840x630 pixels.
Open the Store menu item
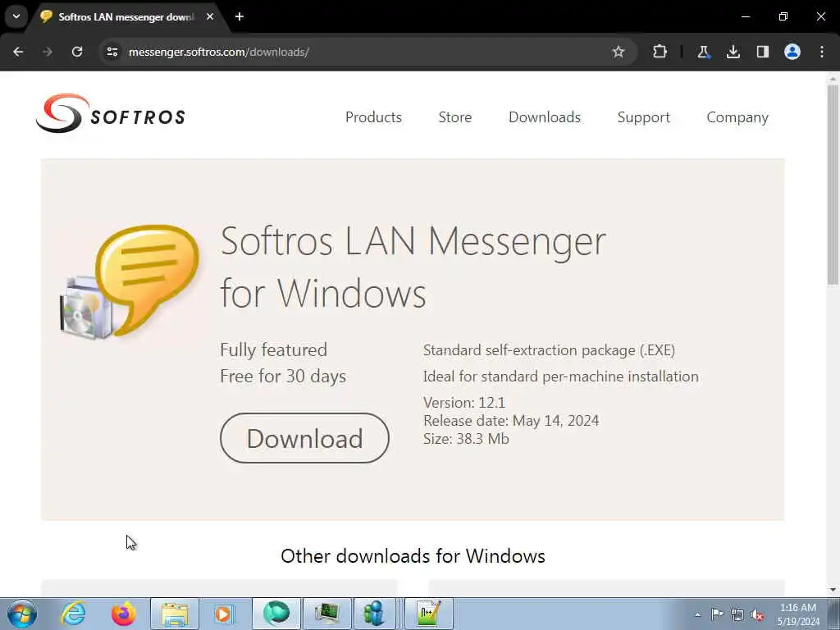tap(454, 117)
